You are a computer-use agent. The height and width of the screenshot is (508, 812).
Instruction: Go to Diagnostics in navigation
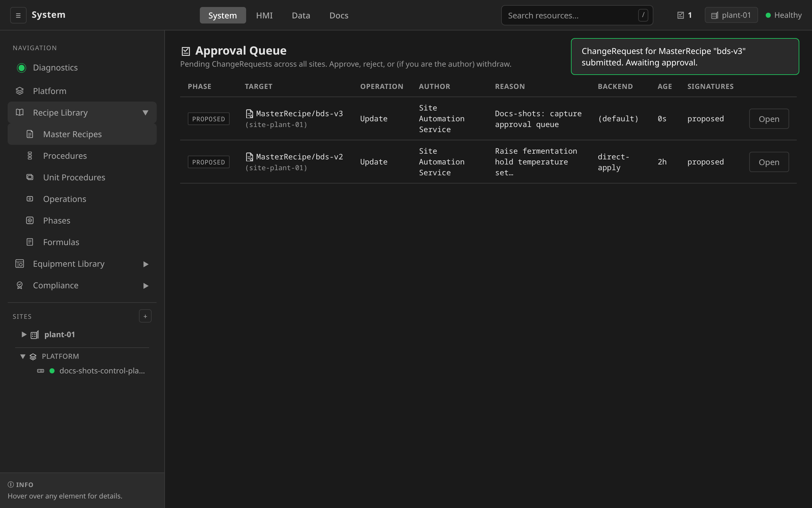click(82, 68)
